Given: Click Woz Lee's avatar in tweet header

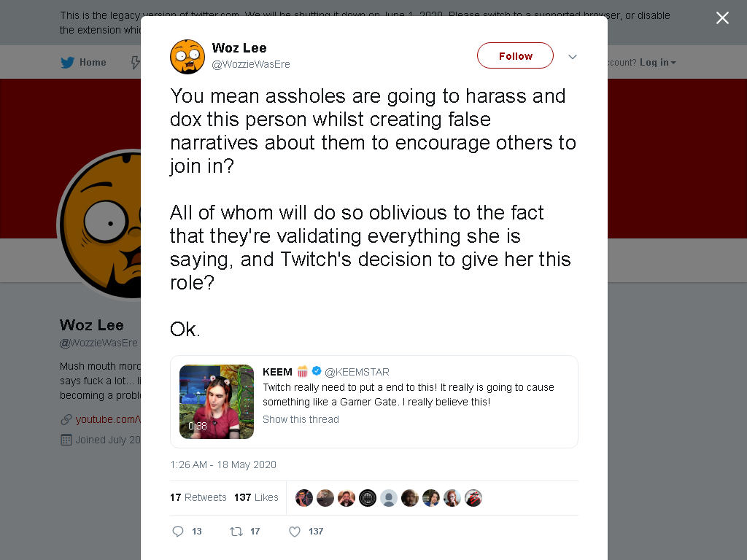Looking at the screenshot, I should (x=187, y=57).
